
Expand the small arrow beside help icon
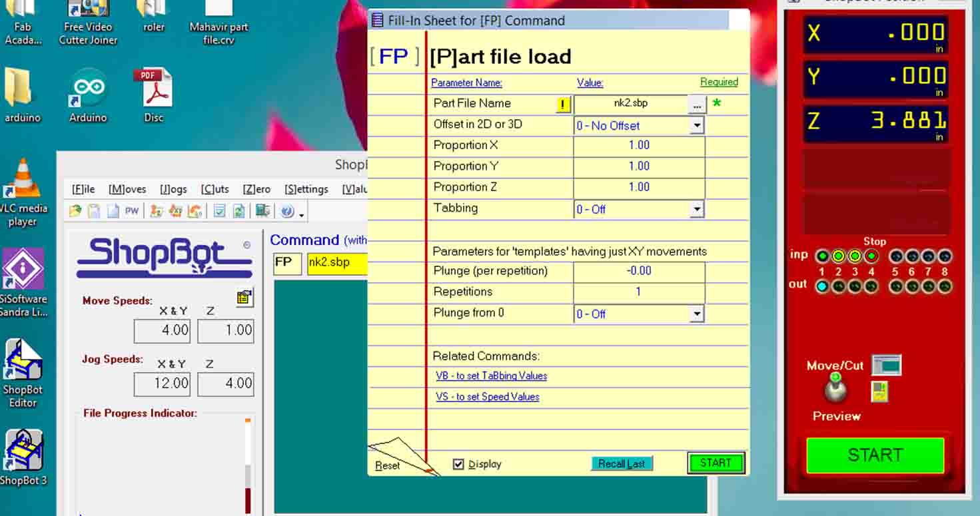[302, 214]
